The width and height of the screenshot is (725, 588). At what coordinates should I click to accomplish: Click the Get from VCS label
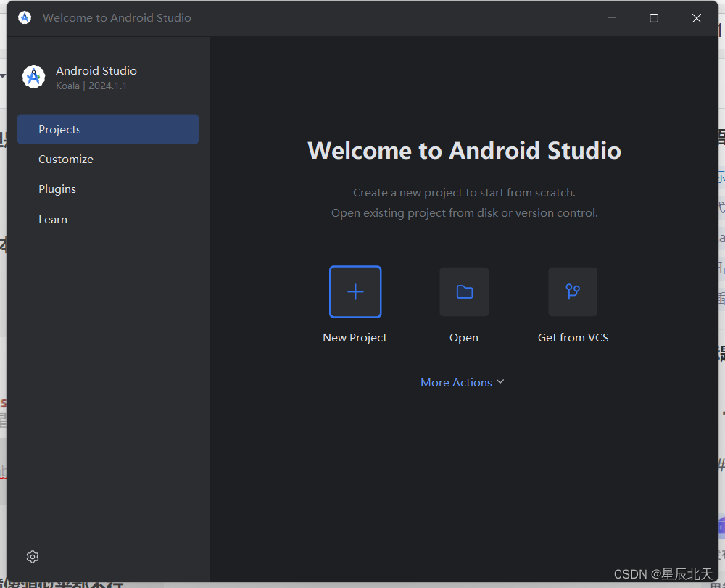coord(573,337)
